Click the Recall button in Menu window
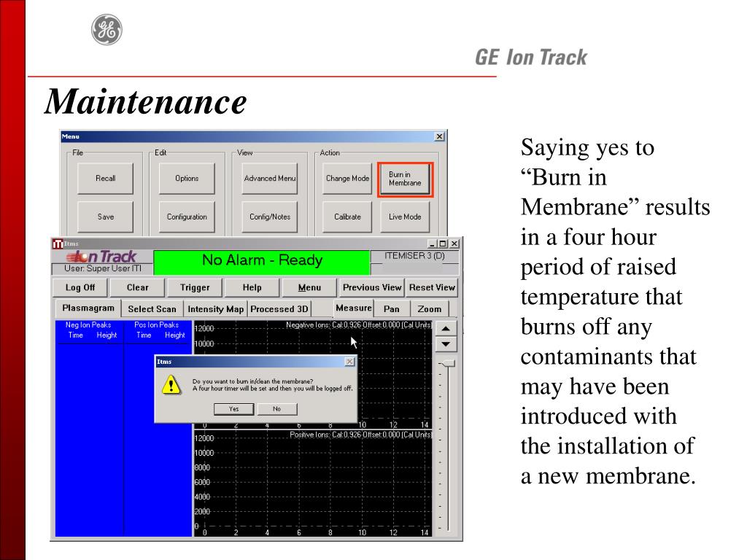This screenshot has width=747, height=560. 105,179
